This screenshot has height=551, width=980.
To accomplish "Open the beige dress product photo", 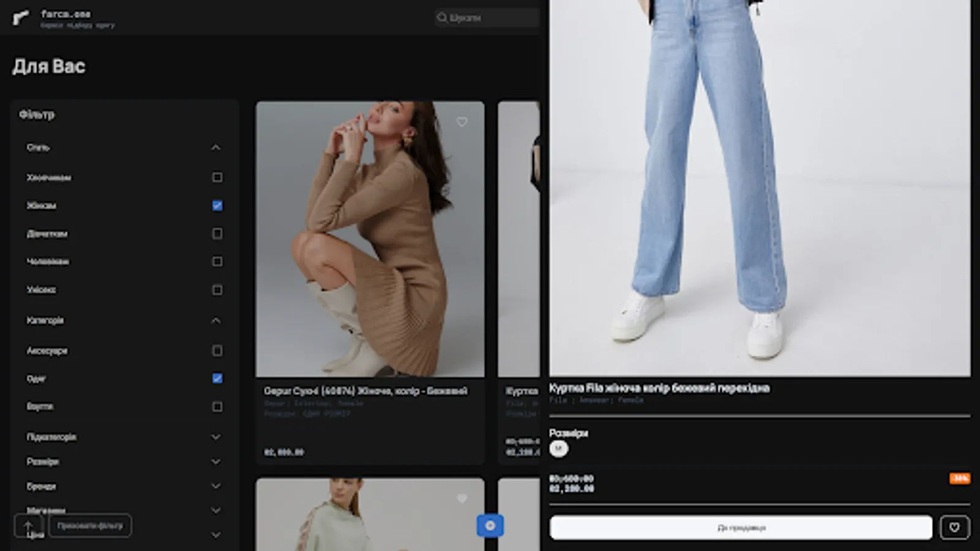I will pos(370,239).
